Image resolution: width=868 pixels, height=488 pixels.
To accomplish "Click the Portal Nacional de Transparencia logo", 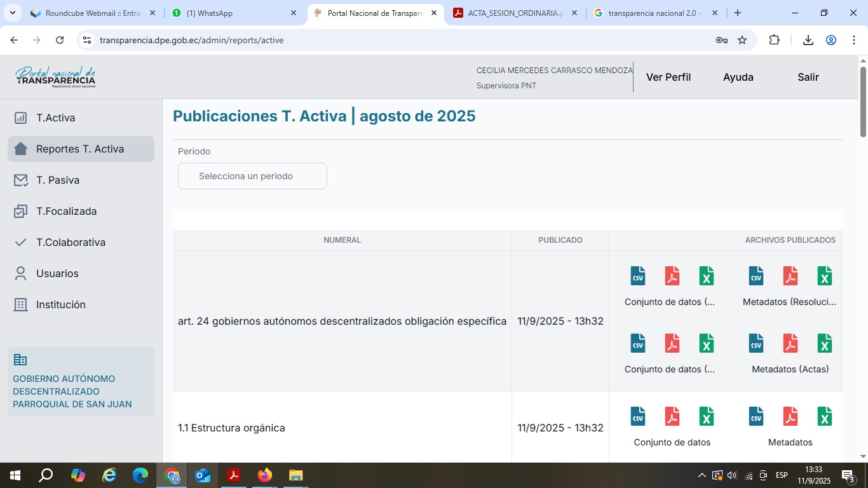I will tap(56, 77).
